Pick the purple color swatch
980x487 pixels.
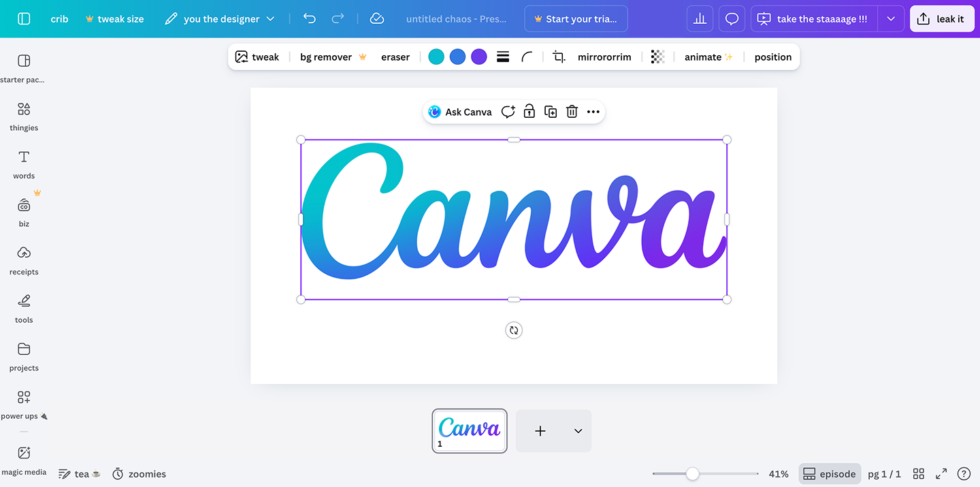coord(479,57)
